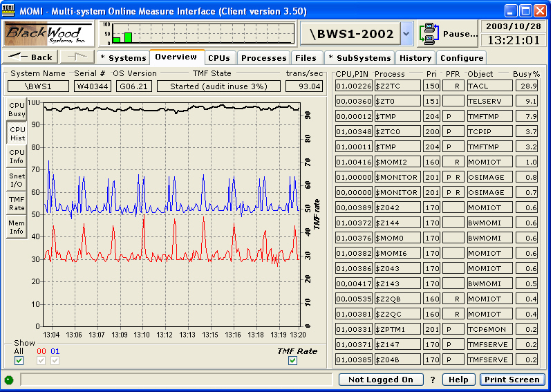Image resolution: width=553 pixels, height=392 pixels.
Task: Toggle the CPU 00 checkbox
Action: (x=41, y=361)
